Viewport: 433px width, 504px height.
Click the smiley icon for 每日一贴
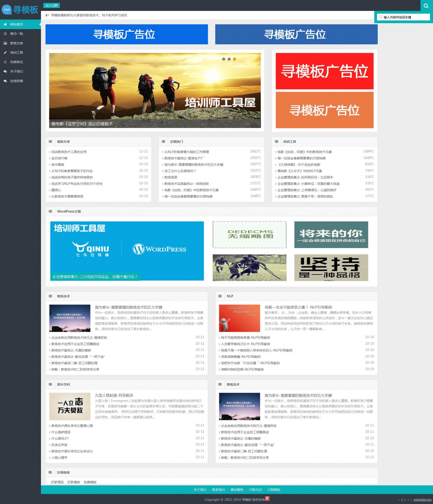(5, 34)
